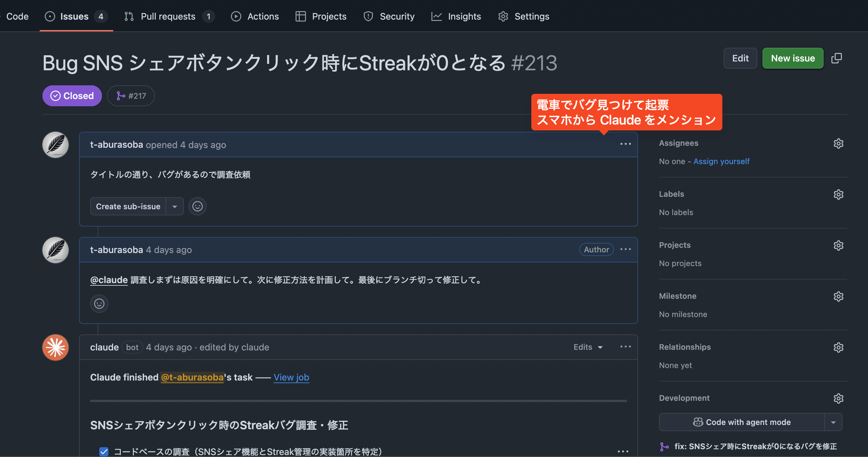Expand the Code with agent mode dropdown
Image resolution: width=868 pixels, height=457 pixels.
tap(833, 422)
